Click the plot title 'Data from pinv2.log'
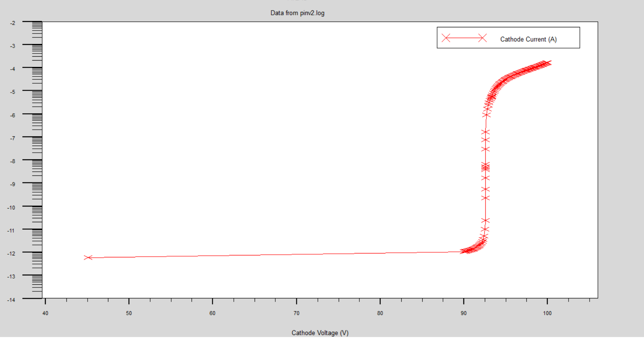 (x=297, y=13)
